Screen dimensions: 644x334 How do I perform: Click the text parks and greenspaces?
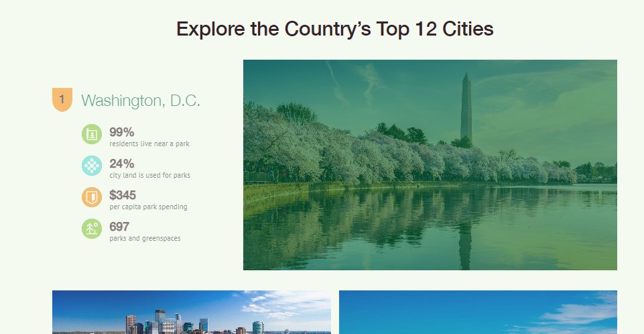point(145,238)
